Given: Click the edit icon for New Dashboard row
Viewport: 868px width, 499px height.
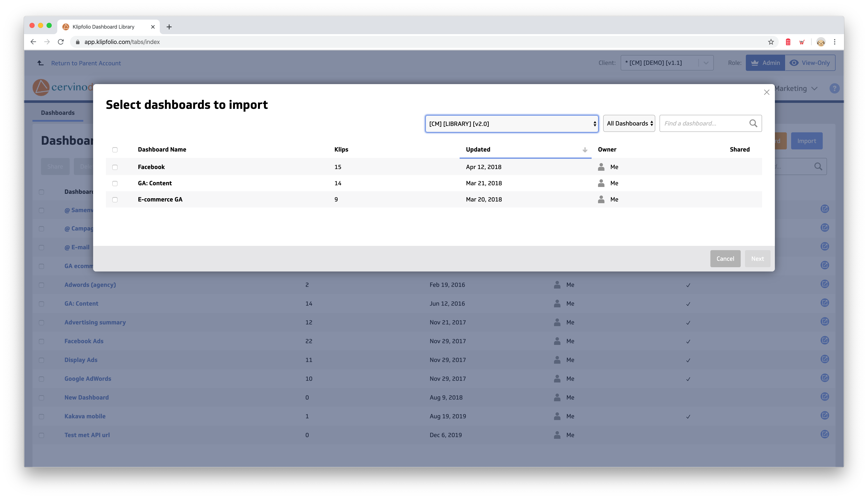Looking at the screenshot, I should tap(824, 397).
